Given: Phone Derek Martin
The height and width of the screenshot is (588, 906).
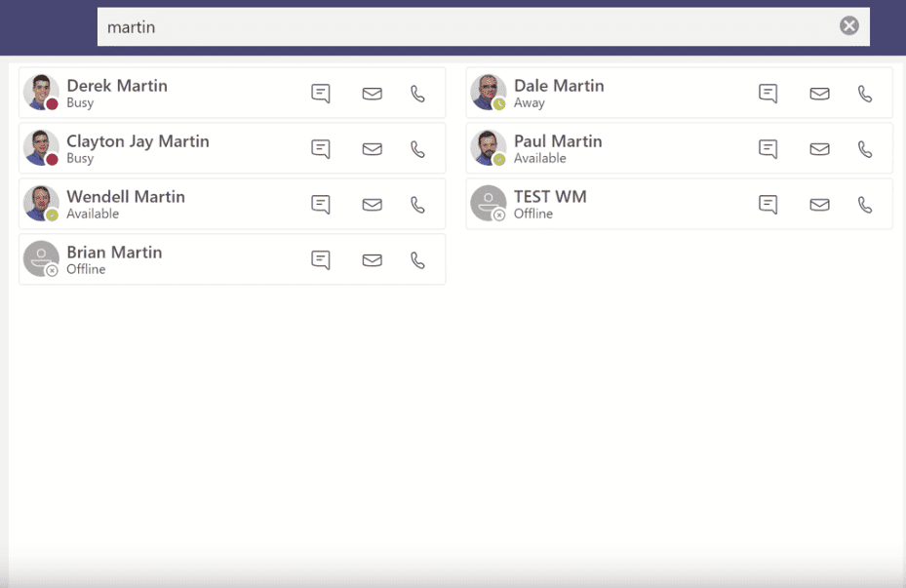Looking at the screenshot, I should [418, 93].
